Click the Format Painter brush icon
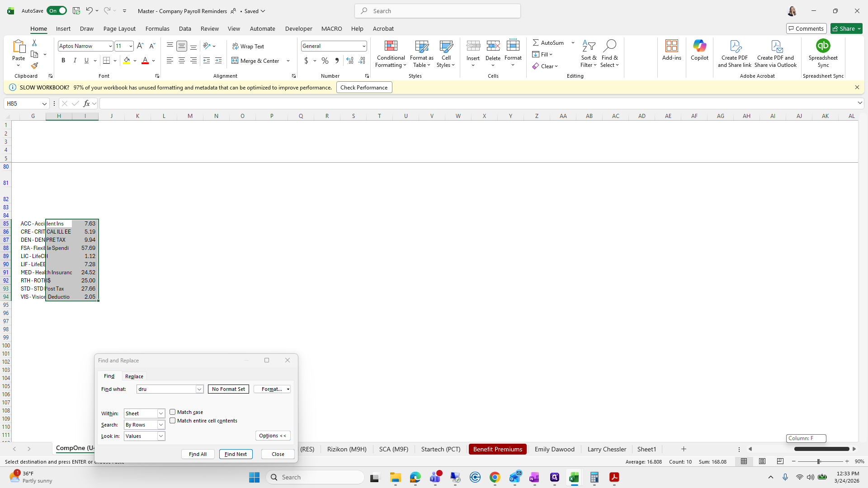 [x=34, y=66]
